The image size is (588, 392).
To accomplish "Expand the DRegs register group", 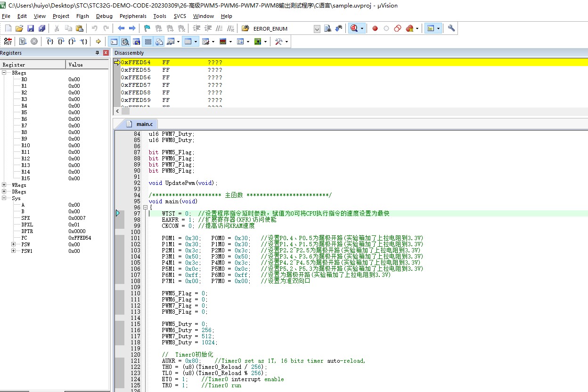I will tap(4, 192).
